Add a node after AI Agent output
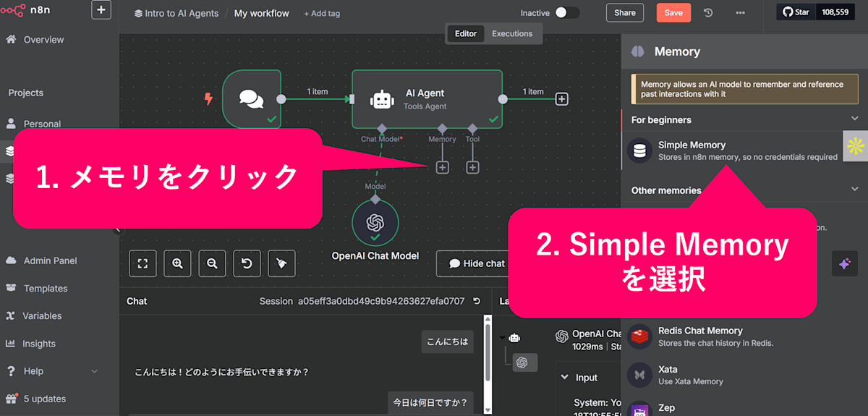868x416 pixels. click(561, 99)
